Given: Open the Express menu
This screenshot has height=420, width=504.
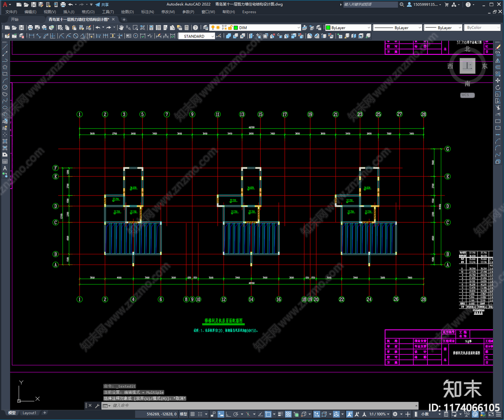Looking at the screenshot, I should point(249,12).
